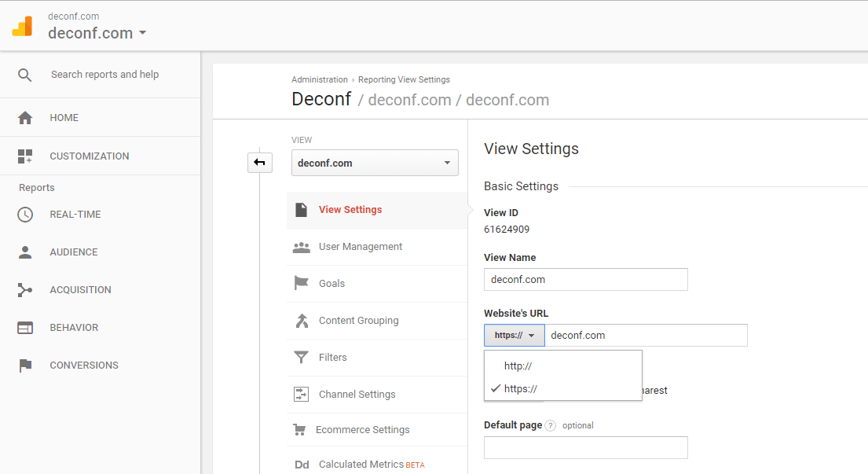
Task: Click the Behavior window icon
Action: 25,328
